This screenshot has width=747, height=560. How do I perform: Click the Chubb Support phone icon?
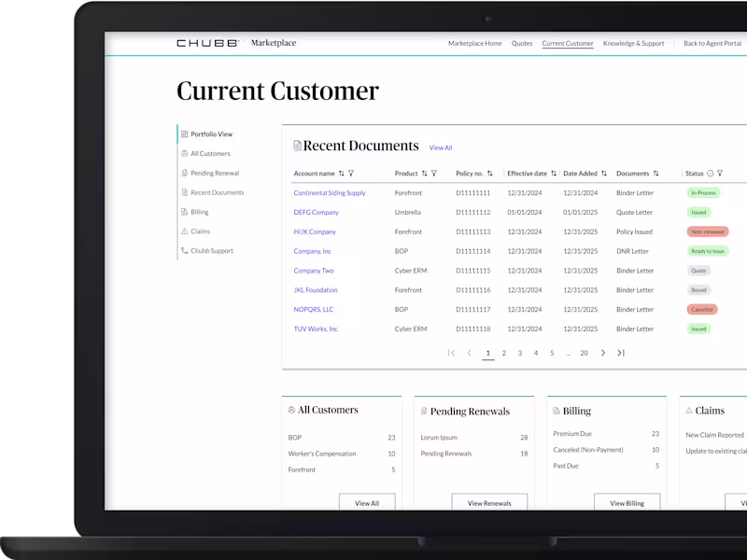pos(185,250)
